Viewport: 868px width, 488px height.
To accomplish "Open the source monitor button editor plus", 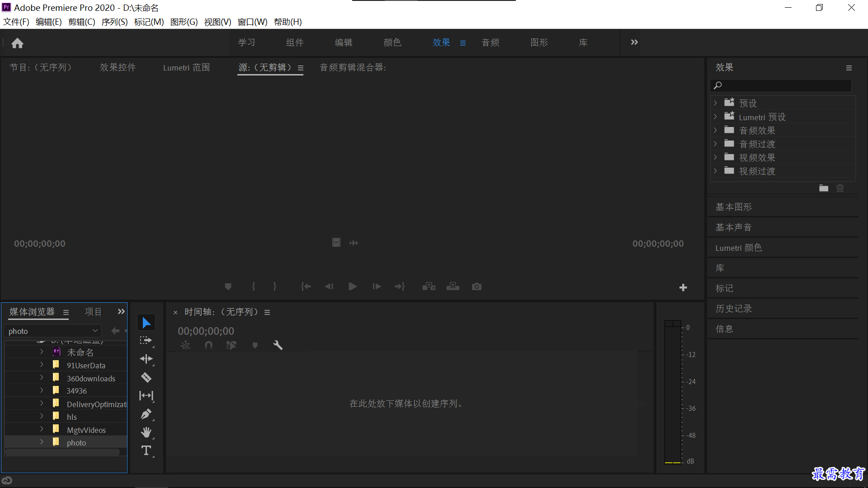I will 683,287.
